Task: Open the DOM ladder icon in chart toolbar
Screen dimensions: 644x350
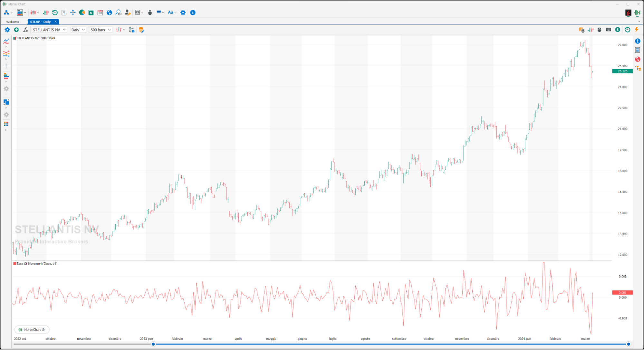Action: tap(590, 30)
